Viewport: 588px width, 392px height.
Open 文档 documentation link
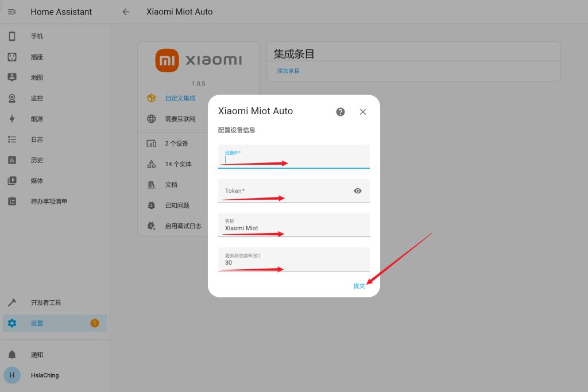point(171,185)
